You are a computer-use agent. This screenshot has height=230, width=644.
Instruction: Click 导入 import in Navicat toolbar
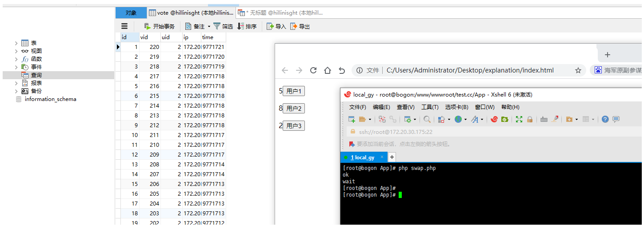[276, 27]
